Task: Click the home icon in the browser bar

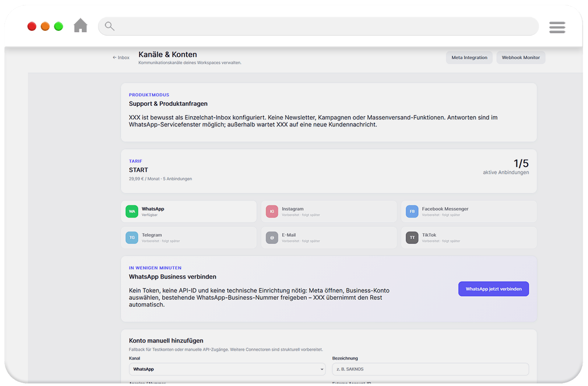Action: click(80, 25)
